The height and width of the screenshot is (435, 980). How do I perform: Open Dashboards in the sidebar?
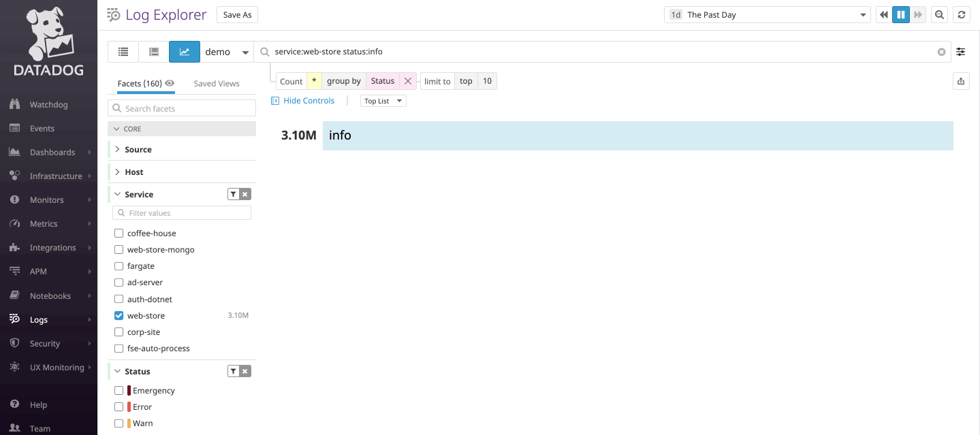52,152
